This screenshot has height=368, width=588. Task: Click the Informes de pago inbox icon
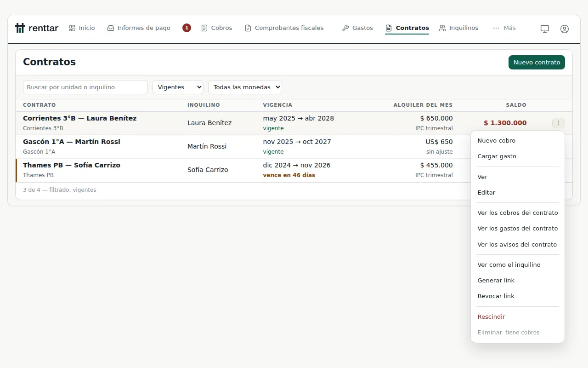click(111, 28)
